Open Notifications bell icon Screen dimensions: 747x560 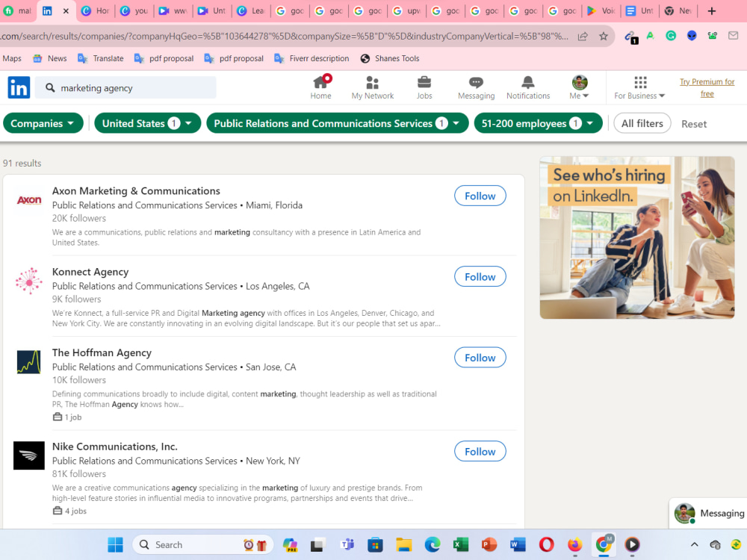tap(528, 82)
